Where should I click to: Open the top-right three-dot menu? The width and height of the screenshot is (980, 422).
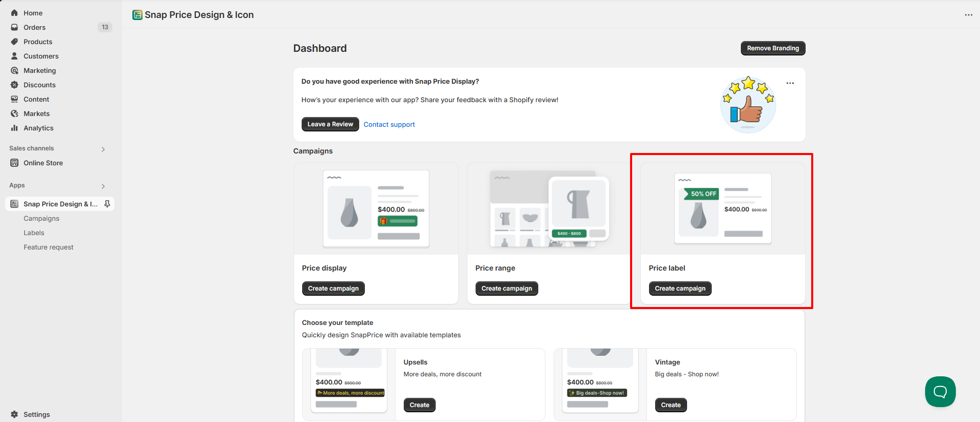(x=968, y=15)
